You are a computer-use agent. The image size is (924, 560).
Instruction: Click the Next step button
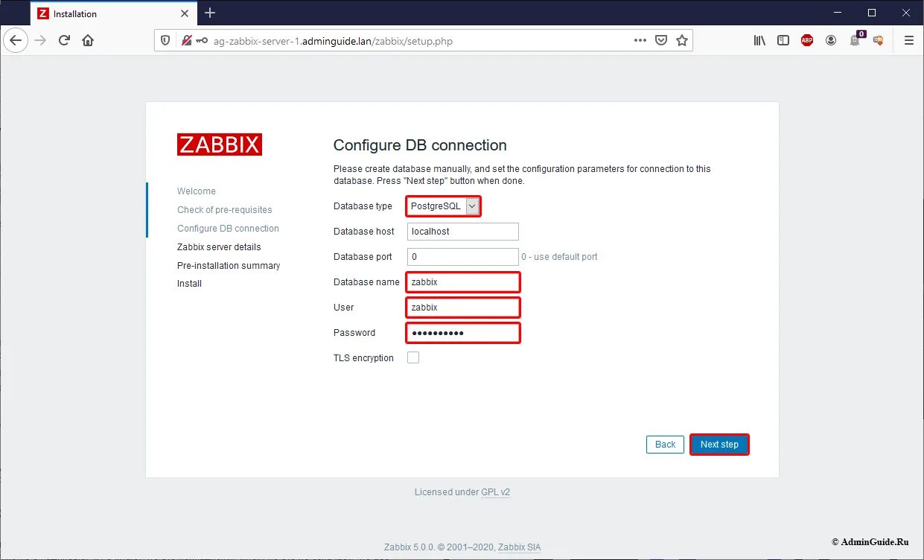[x=719, y=445]
